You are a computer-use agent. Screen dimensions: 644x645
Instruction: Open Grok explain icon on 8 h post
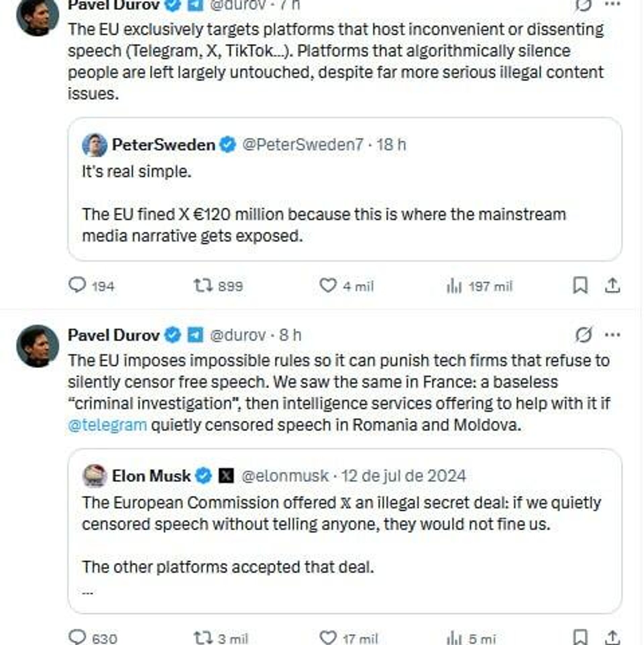click(584, 335)
